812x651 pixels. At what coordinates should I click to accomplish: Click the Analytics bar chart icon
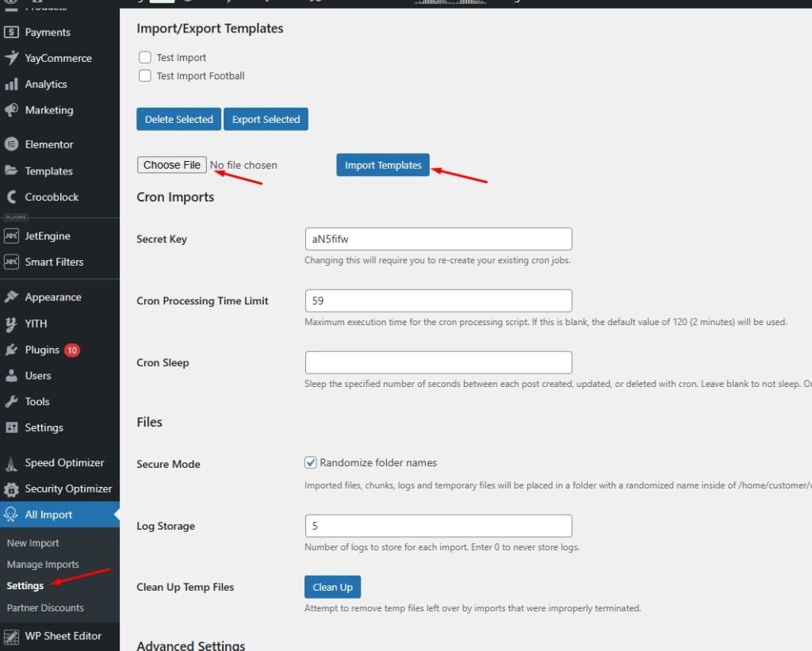[x=11, y=84]
